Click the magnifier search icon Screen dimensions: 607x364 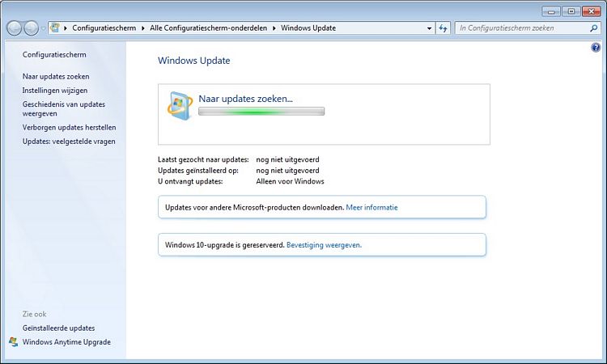click(593, 28)
